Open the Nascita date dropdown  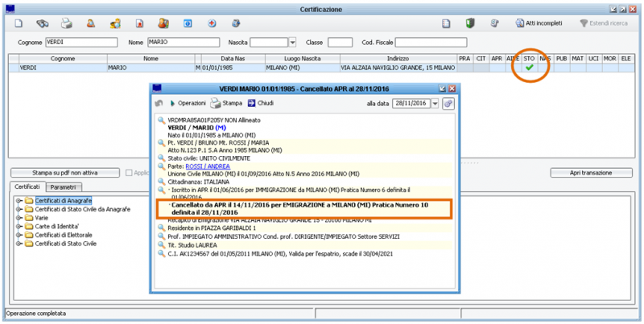(292, 42)
